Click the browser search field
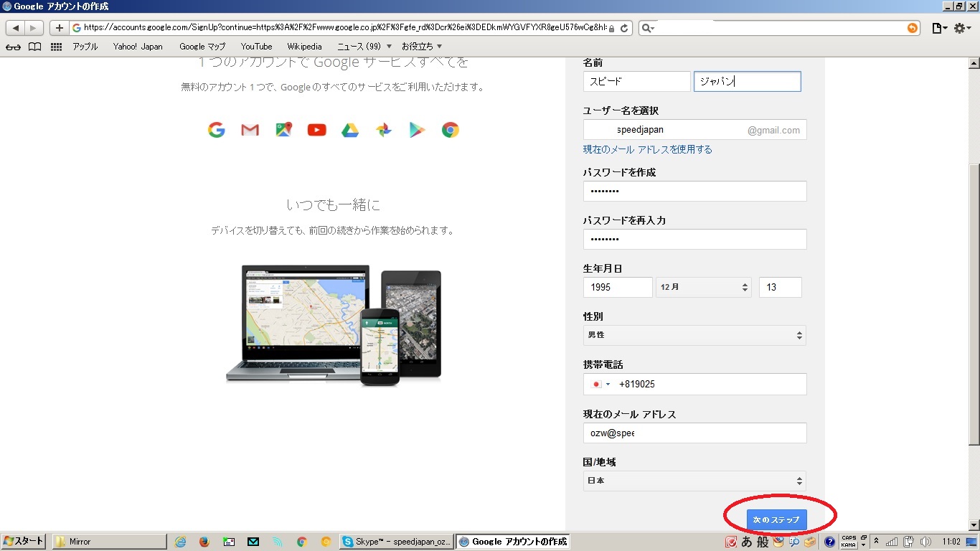The image size is (980, 551). [x=780, y=28]
